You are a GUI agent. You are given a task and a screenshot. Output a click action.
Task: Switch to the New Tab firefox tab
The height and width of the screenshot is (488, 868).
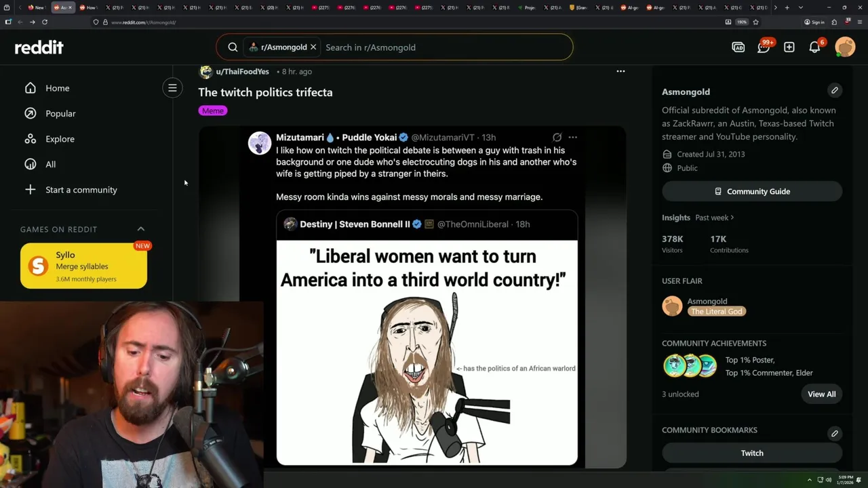click(36, 7)
